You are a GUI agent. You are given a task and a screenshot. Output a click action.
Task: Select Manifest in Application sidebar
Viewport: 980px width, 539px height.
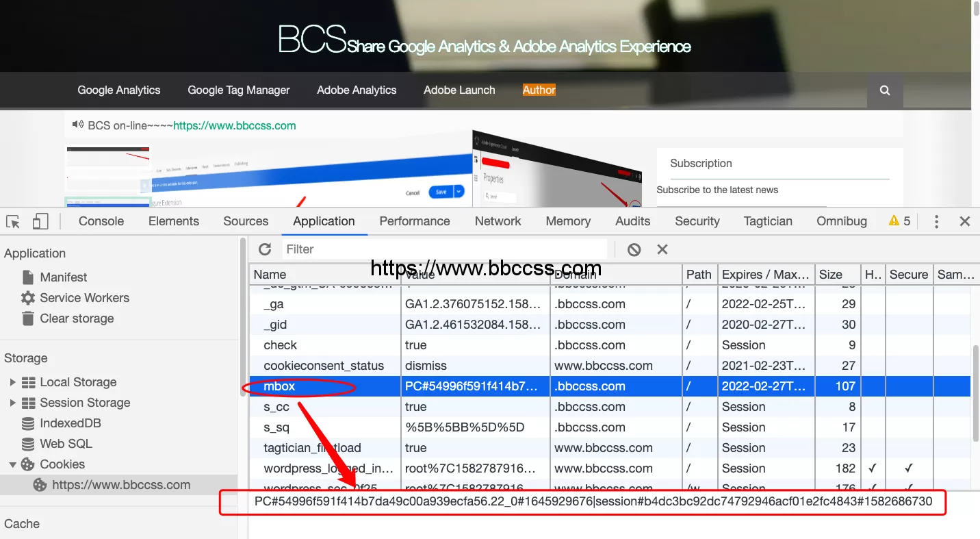(64, 277)
